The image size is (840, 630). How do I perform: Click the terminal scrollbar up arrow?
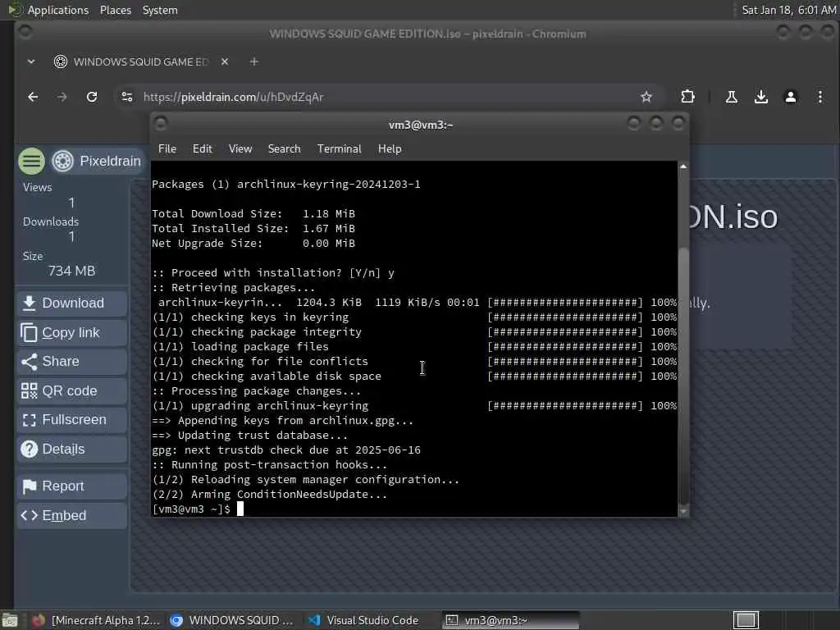pyautogui.click(x=683, y=167)
